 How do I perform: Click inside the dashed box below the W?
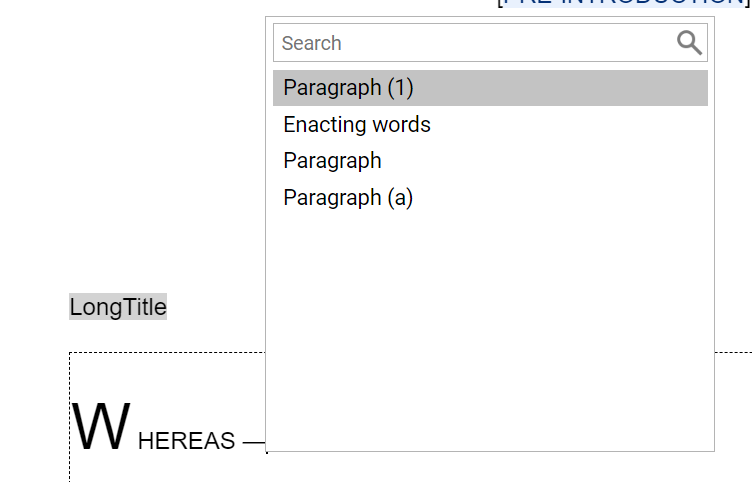tap(168, 468)
